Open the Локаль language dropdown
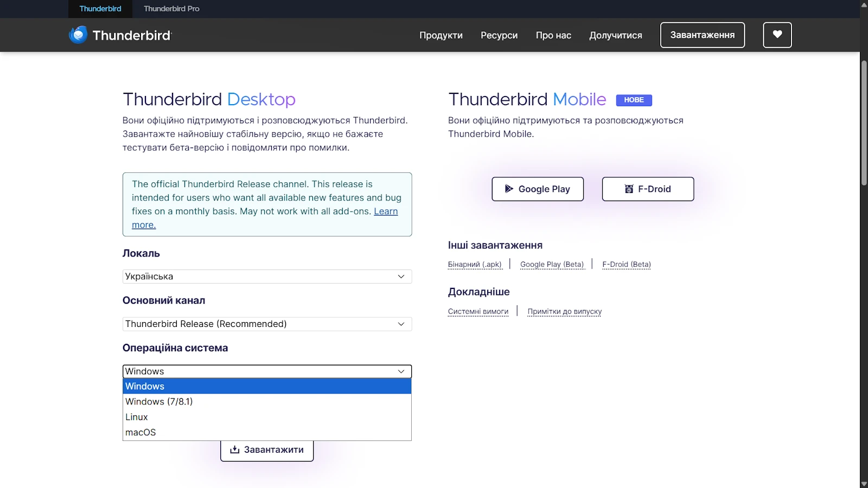 266,276
